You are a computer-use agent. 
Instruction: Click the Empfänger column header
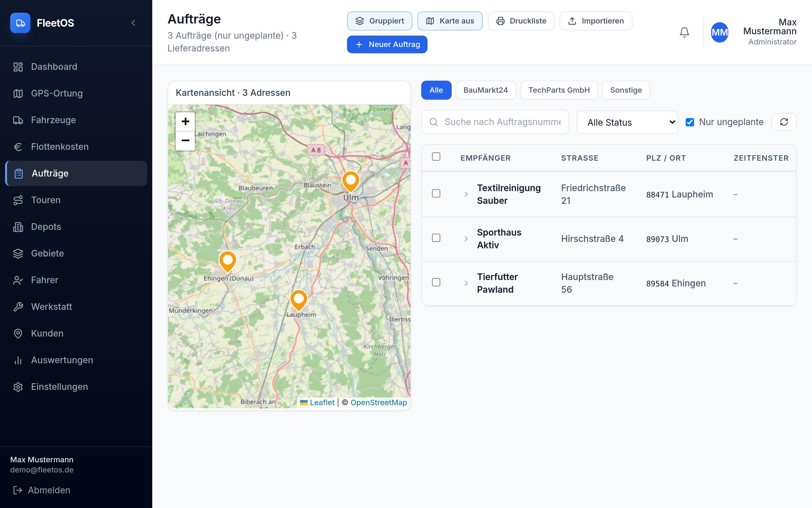485,158
